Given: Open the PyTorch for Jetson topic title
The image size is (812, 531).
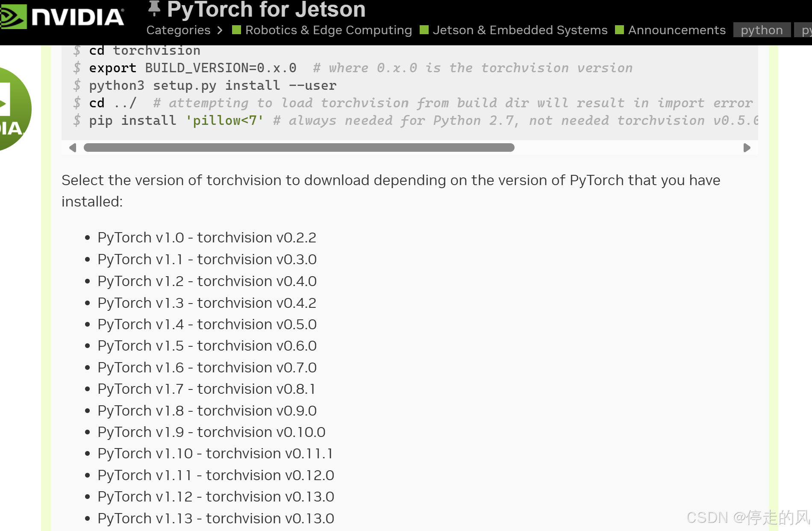Looking at the screenshot, I should click(266, 9).
